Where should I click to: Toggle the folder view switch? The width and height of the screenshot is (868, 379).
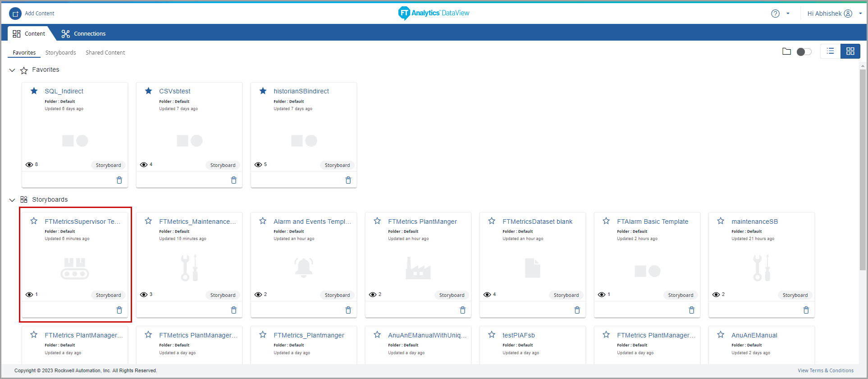[x=804, y=52]
